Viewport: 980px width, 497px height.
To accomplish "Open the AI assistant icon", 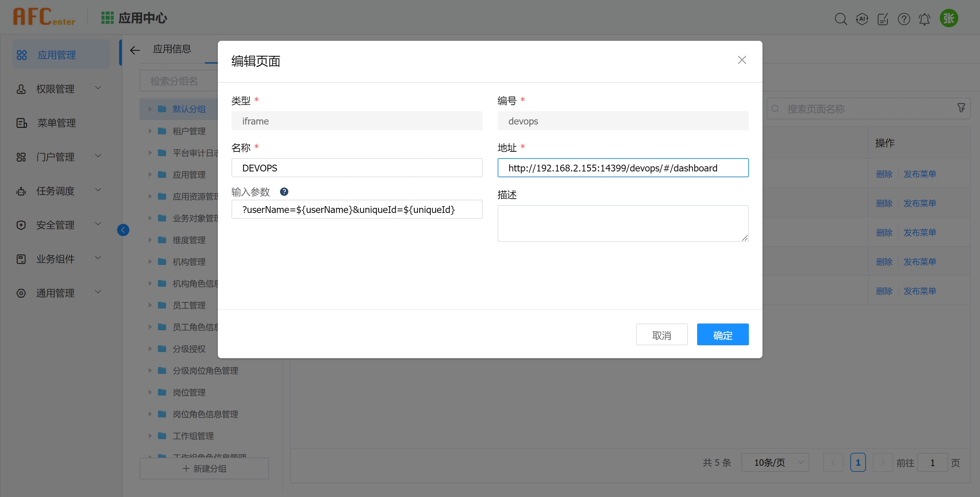I will (862, 19).
